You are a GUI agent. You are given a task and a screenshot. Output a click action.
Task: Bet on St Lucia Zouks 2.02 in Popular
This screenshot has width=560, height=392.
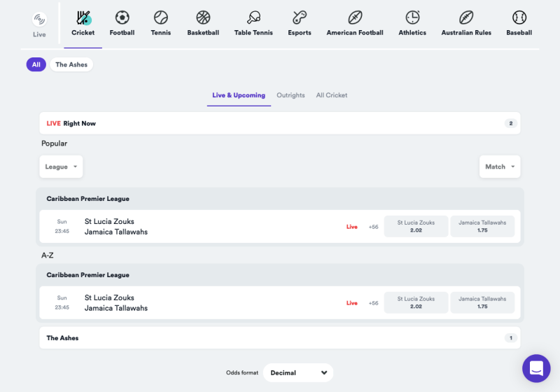[x=416, y=226]
